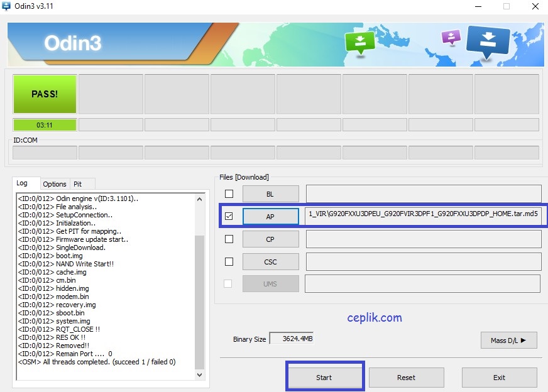Click the blue download bubble icon in banner
548x392 pixels.
(x=488, y=42)
